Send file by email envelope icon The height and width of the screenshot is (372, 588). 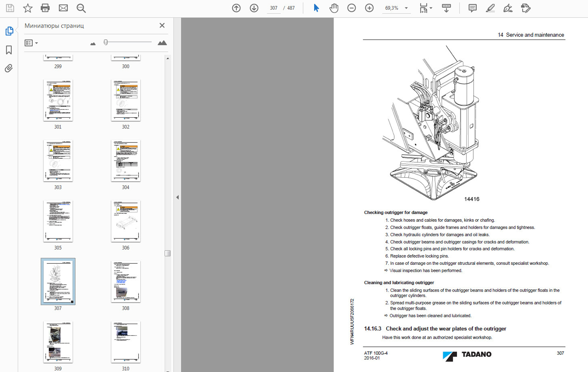coord(63,8)
